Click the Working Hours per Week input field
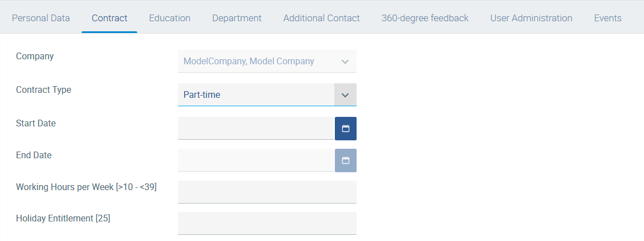 pos(267,192)
